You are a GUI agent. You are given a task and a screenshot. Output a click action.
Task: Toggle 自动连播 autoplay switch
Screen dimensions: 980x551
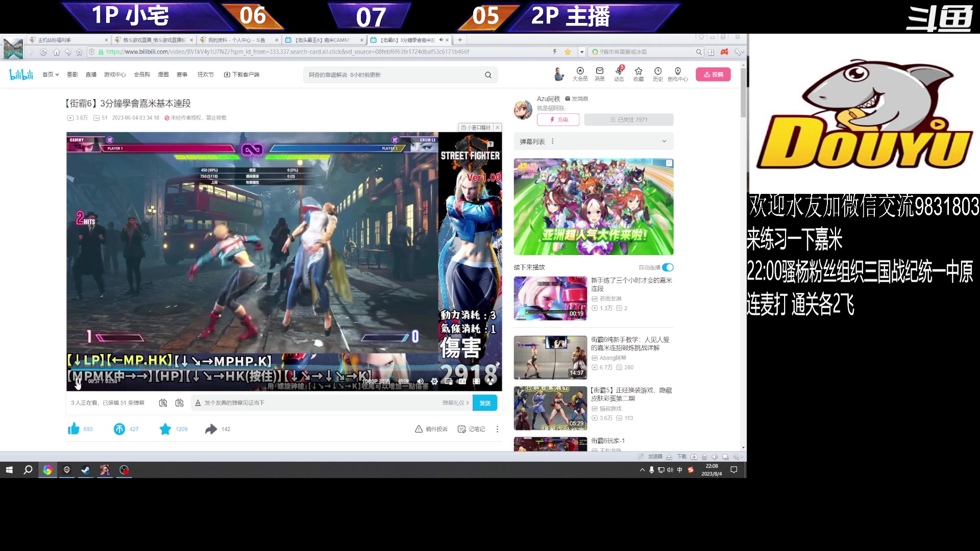click(668, 267)
